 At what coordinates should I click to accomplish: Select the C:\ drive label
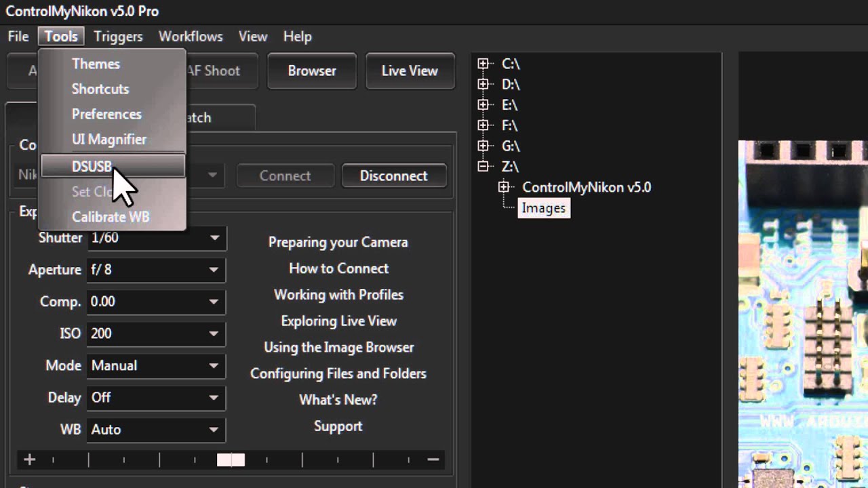coord(511,64)
